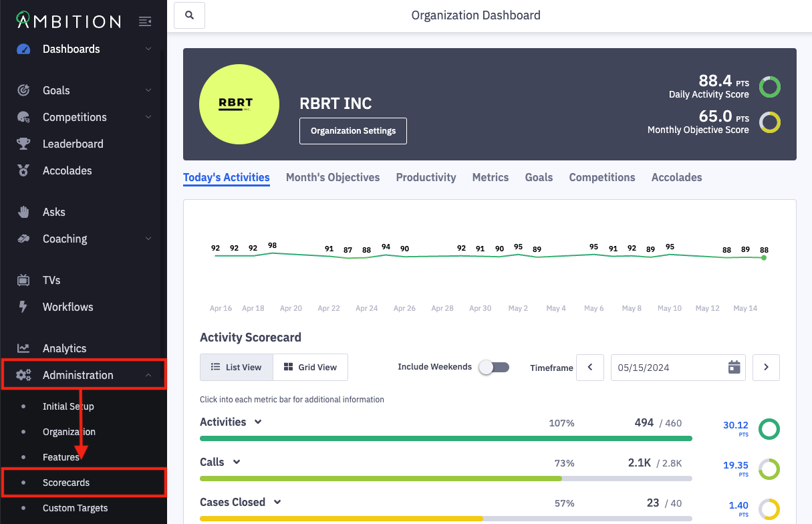Click the Leaderboard trophy icon
812x524 pixels.
click(23, 144)
